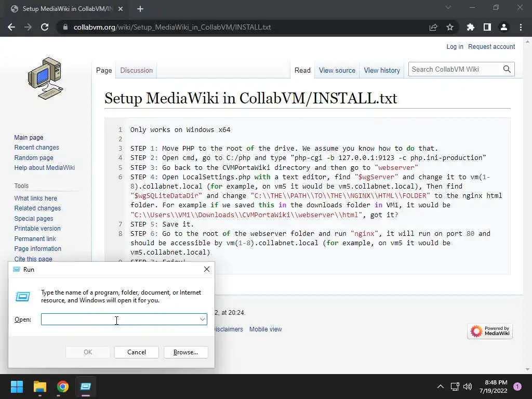Open Related changes link
Viewport: 532px width, 399px height.
click(x=37, y=208)
